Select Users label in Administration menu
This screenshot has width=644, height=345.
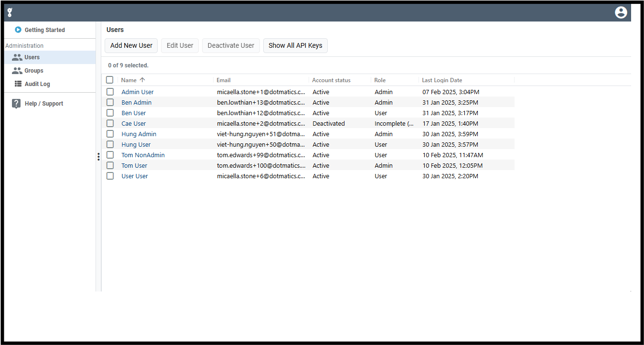click(x=32, y=57)
